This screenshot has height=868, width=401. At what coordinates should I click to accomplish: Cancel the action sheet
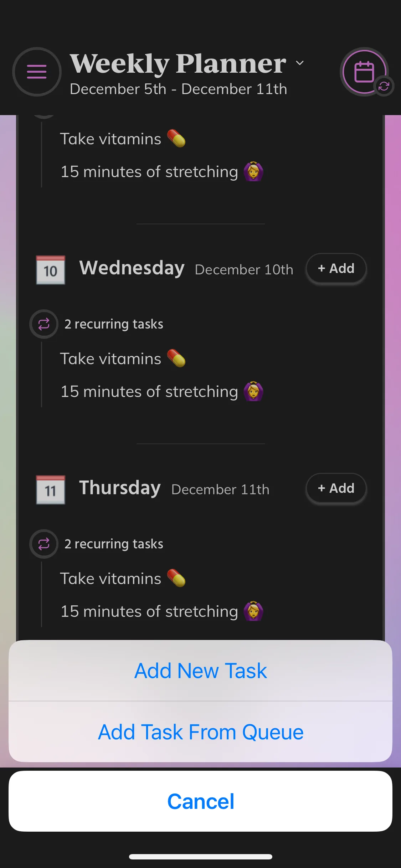coord(200,801)
